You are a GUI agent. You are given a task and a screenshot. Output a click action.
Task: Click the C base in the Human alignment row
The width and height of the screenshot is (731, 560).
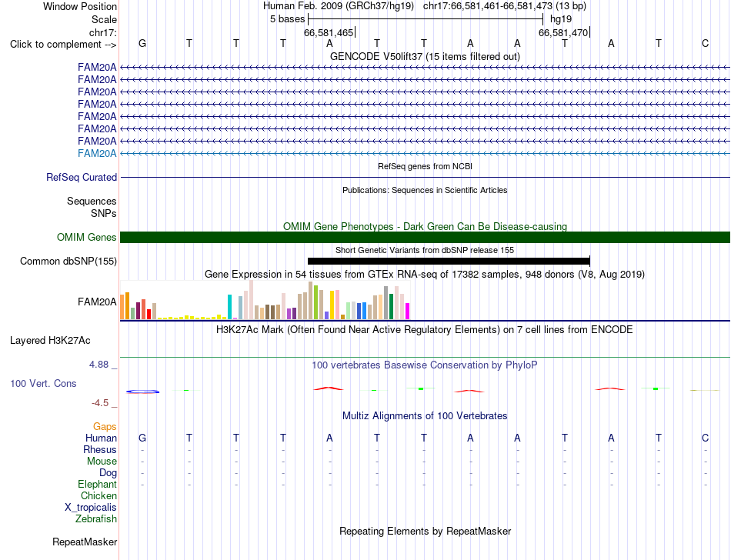coord(705,438)
